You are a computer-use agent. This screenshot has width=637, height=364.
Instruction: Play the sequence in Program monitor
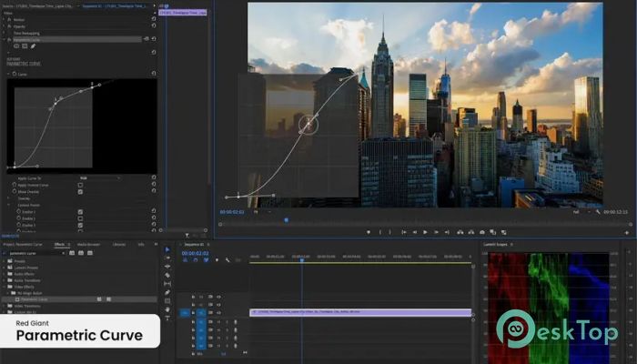point(425,232)
